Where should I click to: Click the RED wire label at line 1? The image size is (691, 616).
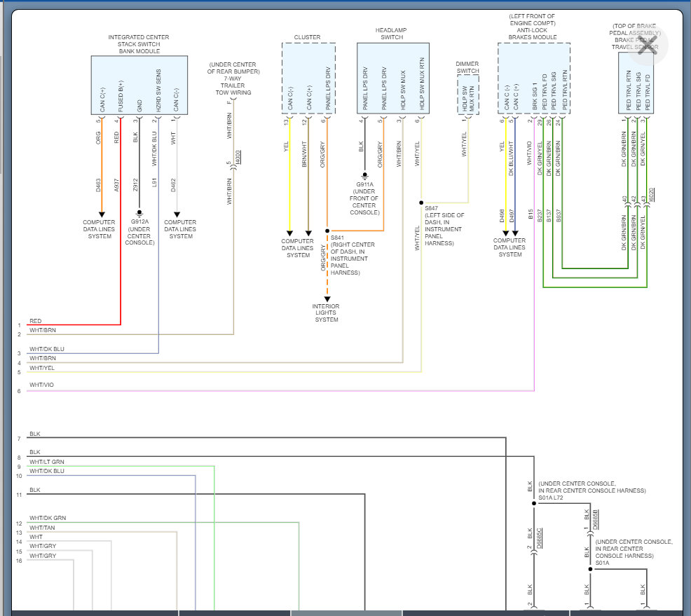click(x=35, y=321)
